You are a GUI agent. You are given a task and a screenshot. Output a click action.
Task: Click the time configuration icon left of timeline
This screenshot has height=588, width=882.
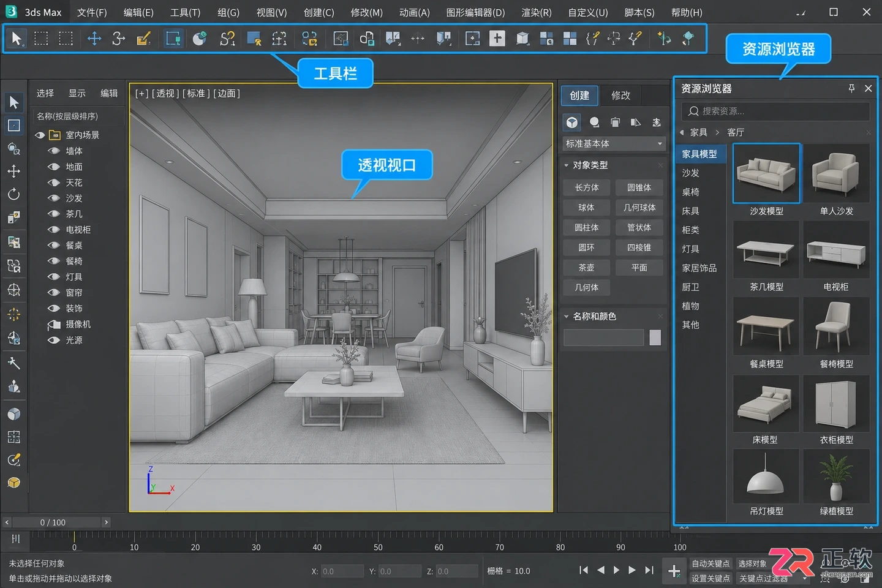tap(16, 539)
